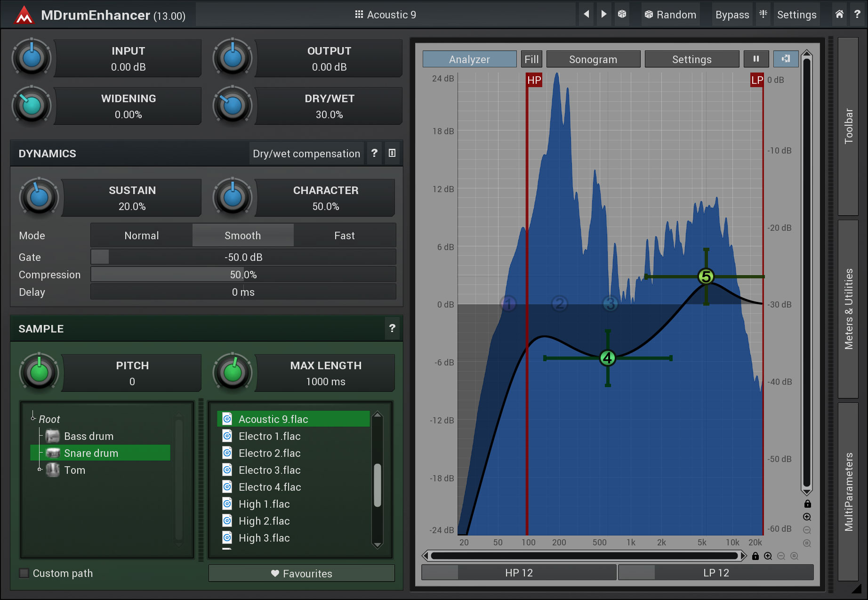The width and height of the screenshot is (868, 600).
Task: Click the dice randomize icon beside arrows
Action: [x=622, y=14]
